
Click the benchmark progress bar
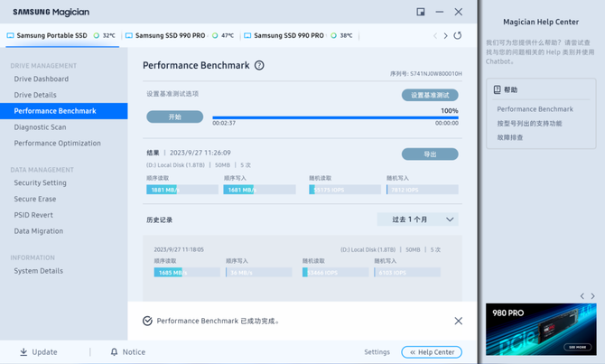(335, 117)
